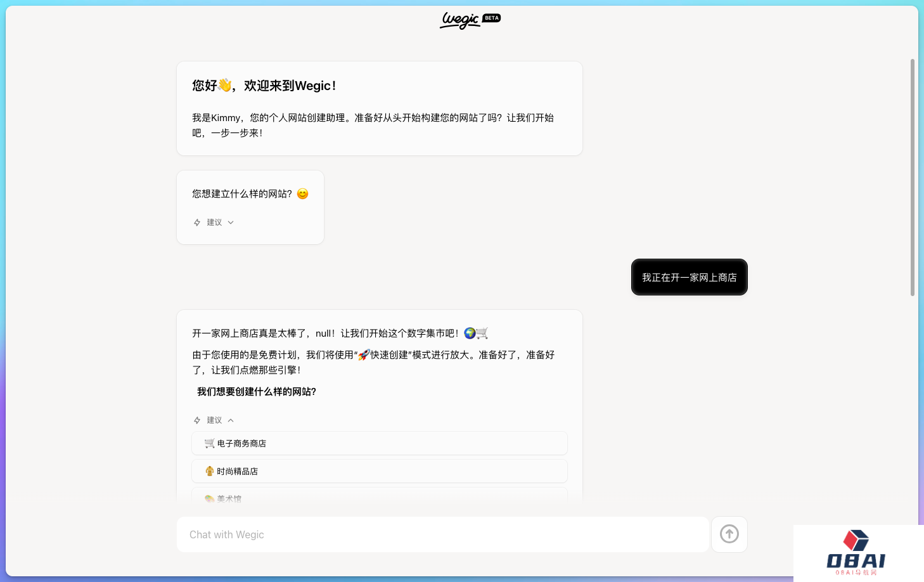Click the lightning icon in the first 建议 row
Viewport: 924px width, 582px height.
pyautogui.click(x=197, y=223)
